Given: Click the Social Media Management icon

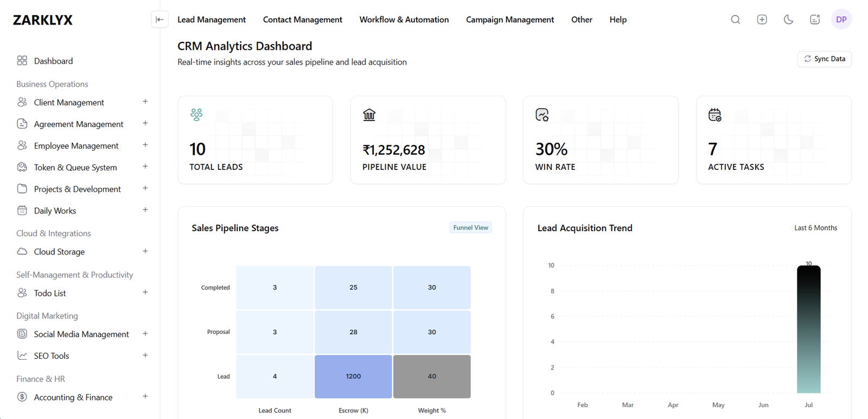Looking at the screenshot, I should click(x=22, y=334).
